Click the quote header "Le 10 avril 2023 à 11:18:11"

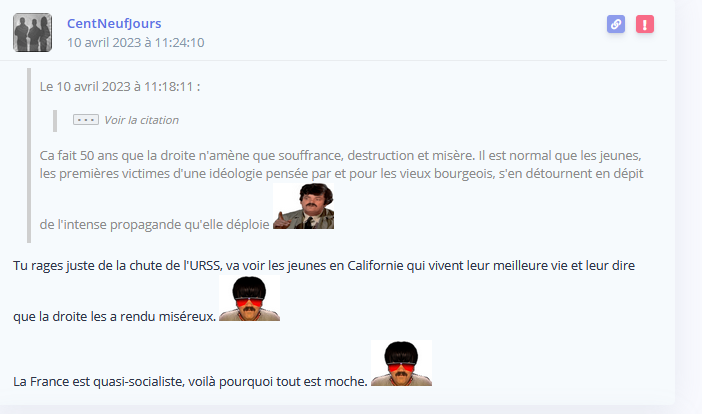120,86
